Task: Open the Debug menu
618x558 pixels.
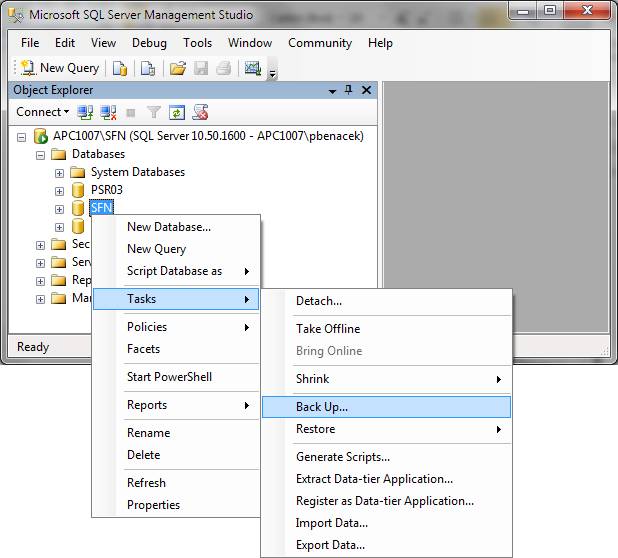Action: (x=149, y=43)
